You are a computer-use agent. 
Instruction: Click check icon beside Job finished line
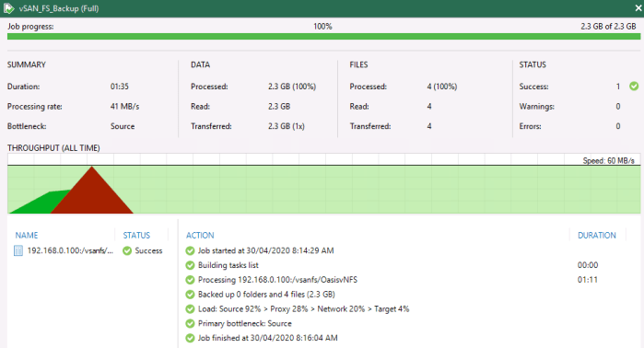[190, 338]
